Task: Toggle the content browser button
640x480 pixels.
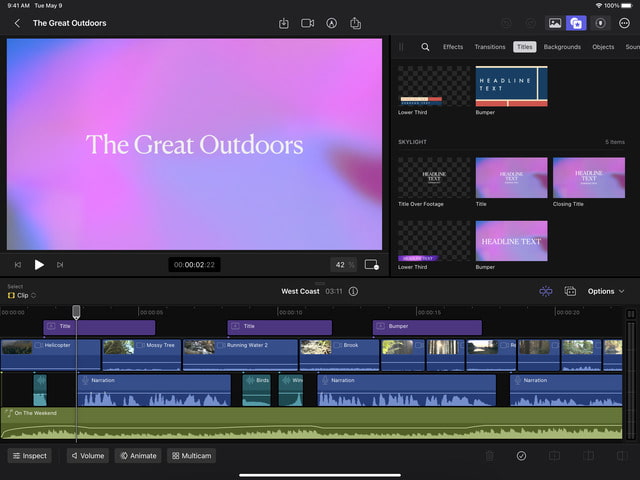Action: [575, 23]
